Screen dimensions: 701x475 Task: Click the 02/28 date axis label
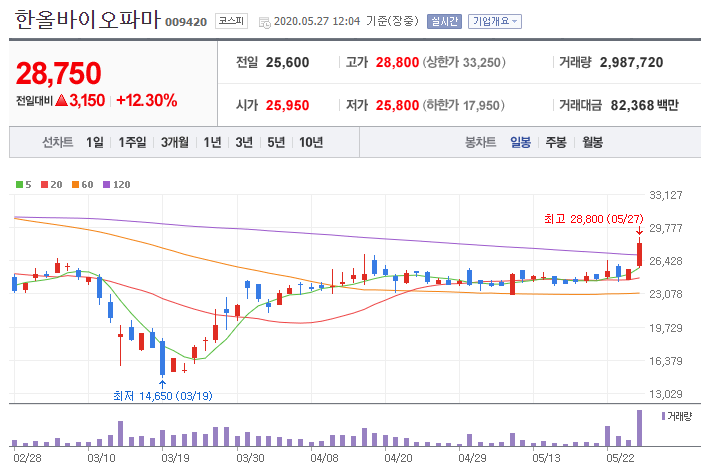click(27, 458)
